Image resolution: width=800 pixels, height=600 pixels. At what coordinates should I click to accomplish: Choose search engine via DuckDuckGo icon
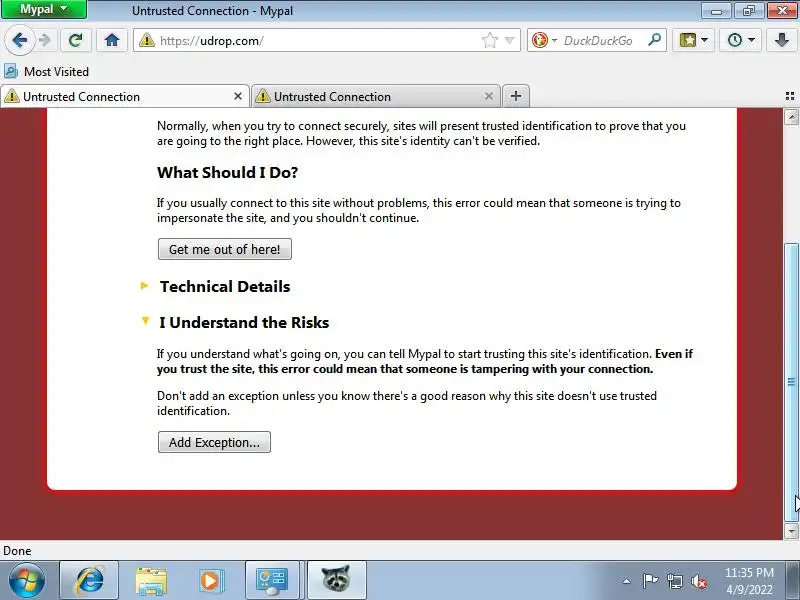(543, 40)
